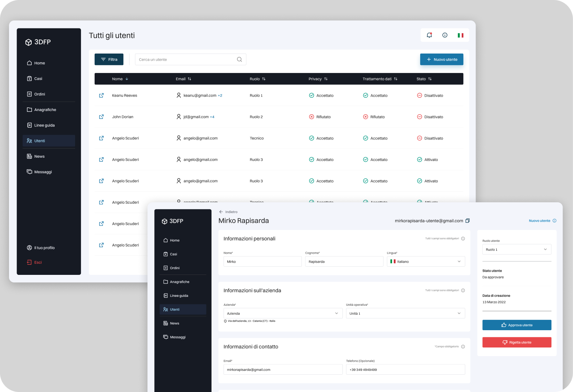Viewport: 573px width, 392px height.
Task: Click the search magnifier icon
Action: click(x=240, y=60)
